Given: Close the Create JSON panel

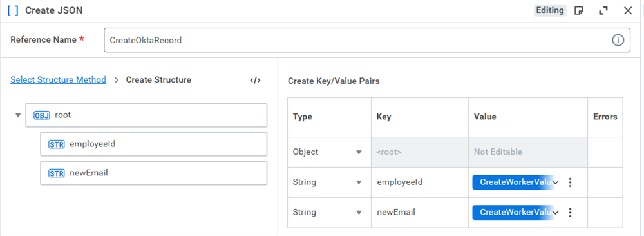Looking at the screenshot, I should click(x=628, y=11).
